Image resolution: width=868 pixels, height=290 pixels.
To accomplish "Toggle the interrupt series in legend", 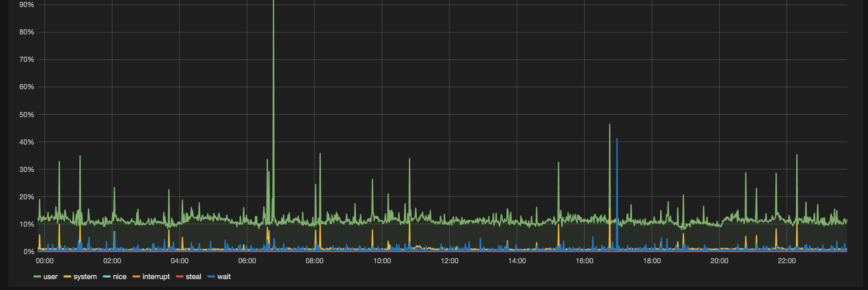I will 156,277.
